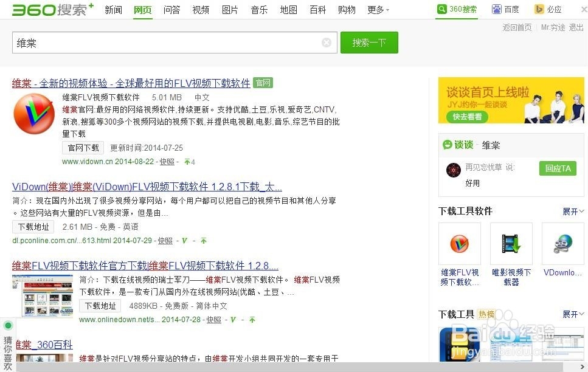Click the green V icon on pconline result

click(184, 241)
